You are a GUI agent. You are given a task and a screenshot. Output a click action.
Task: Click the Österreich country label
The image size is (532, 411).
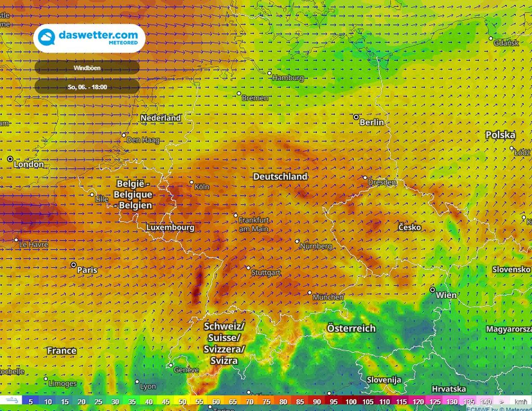pos(351,328)
